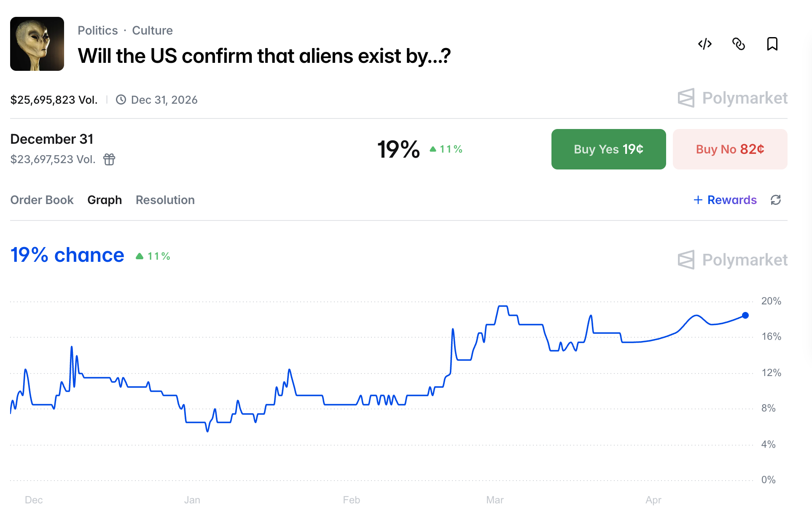The image size is (812, 516).
Task: Click the clock icon near end date
Action: pyautogui.click(x=121, y=100)
